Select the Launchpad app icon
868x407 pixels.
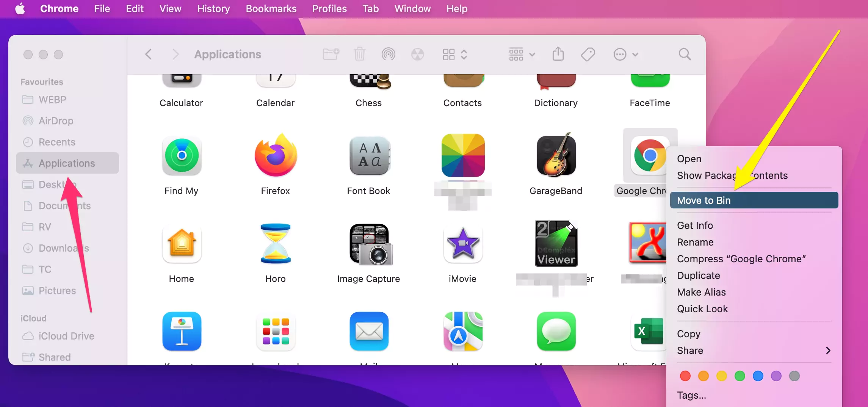point(276,332)
